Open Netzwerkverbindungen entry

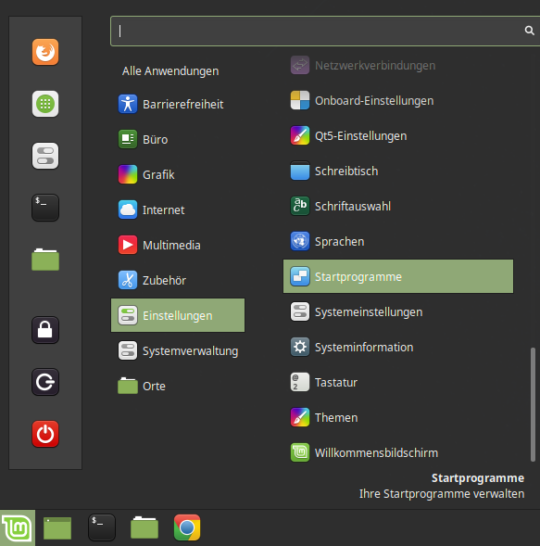point(398,65)
